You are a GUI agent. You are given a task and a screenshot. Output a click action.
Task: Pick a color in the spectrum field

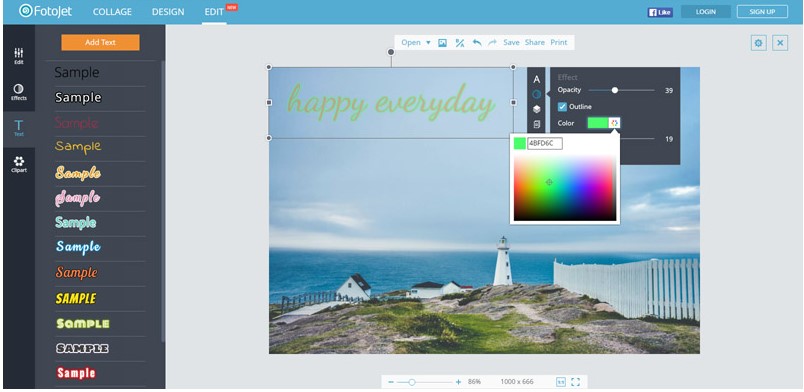pyautogui.click(x=565, y=188)
